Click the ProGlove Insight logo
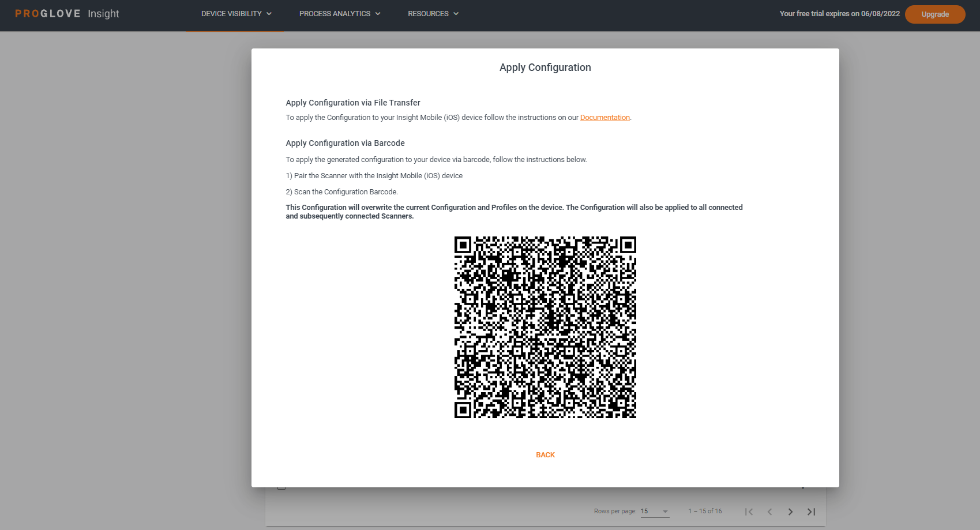 point(67,13)
